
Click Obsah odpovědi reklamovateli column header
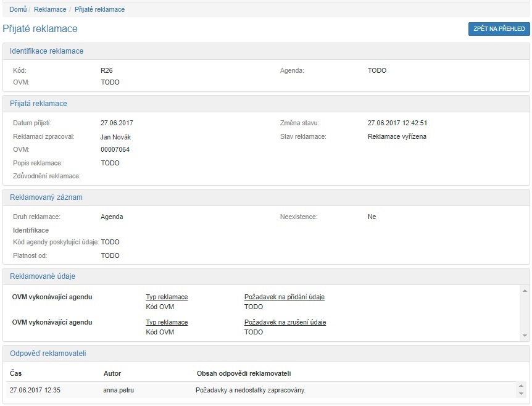243,373
